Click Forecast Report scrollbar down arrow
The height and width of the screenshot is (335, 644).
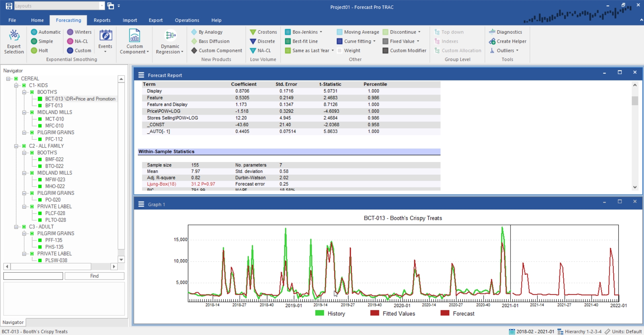(635, 187)
